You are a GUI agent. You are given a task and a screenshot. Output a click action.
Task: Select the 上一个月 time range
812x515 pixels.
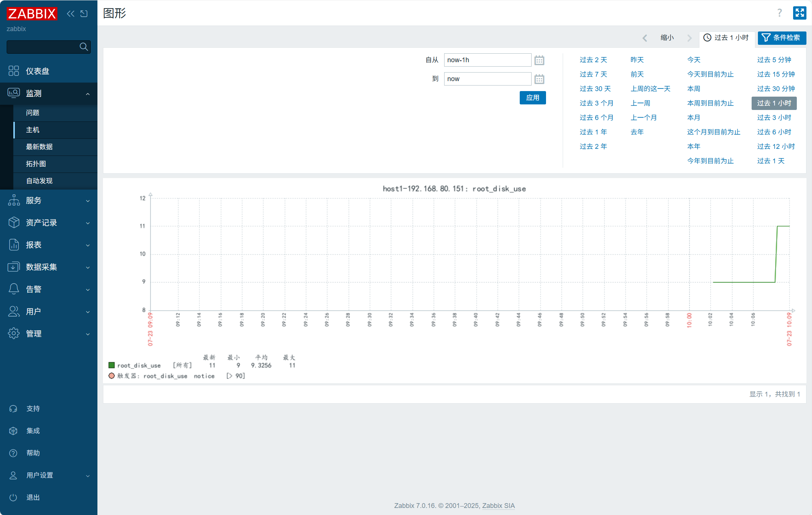coord(644,118)
